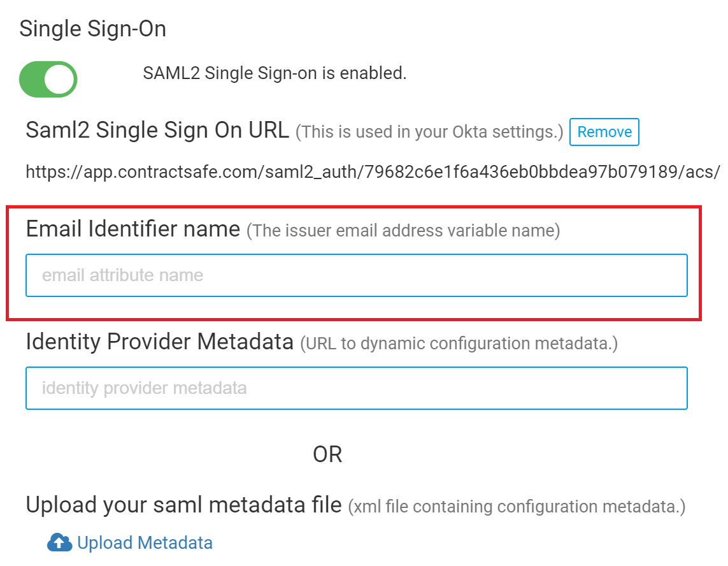Click the white knob of the enabled switch
728x566 pixels.
click(x=60, y=80)
